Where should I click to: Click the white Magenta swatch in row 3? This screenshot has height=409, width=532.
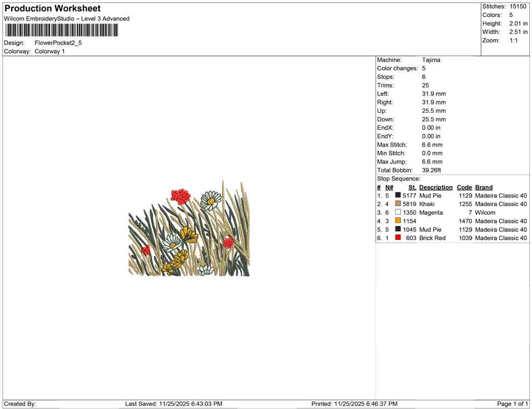coord(398,212)
